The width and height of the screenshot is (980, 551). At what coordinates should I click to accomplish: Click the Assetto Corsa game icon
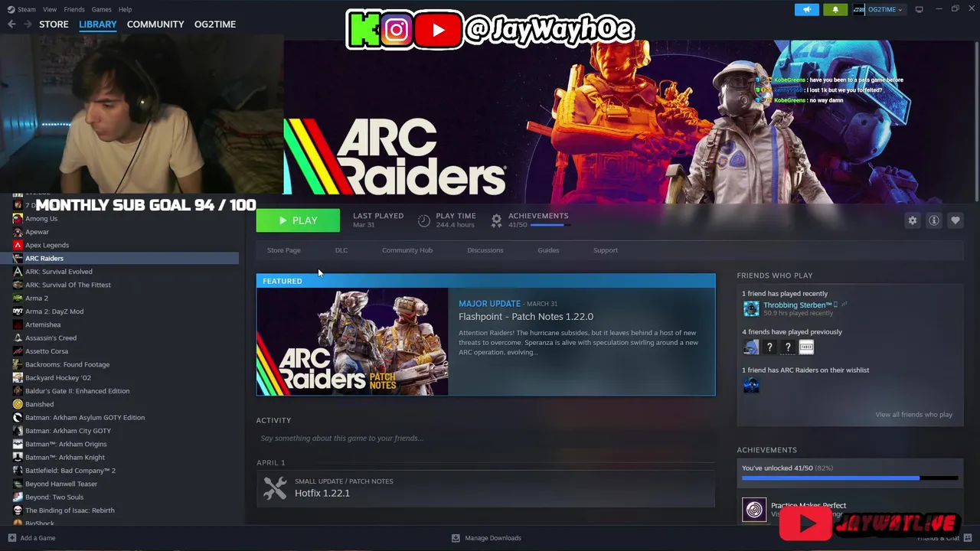pos(18,351)
